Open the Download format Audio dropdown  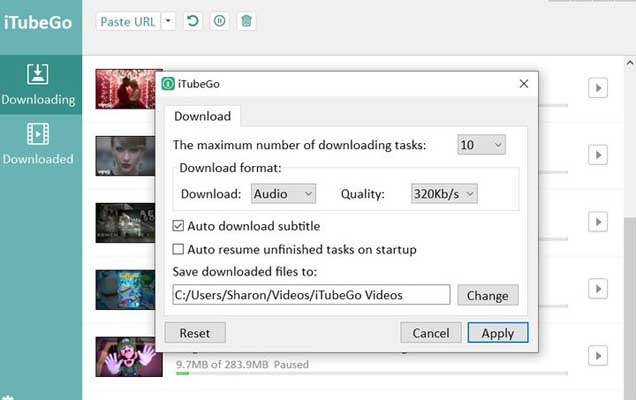283,194
